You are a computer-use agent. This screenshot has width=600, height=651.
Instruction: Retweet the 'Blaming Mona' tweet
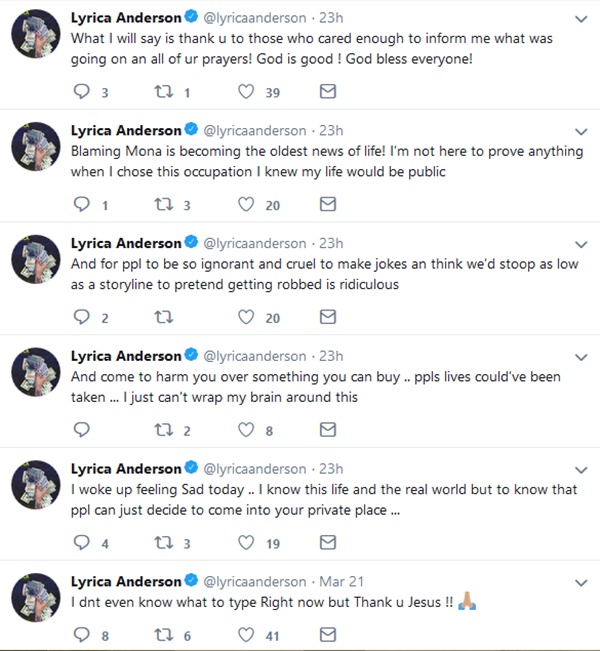point(164,204)
